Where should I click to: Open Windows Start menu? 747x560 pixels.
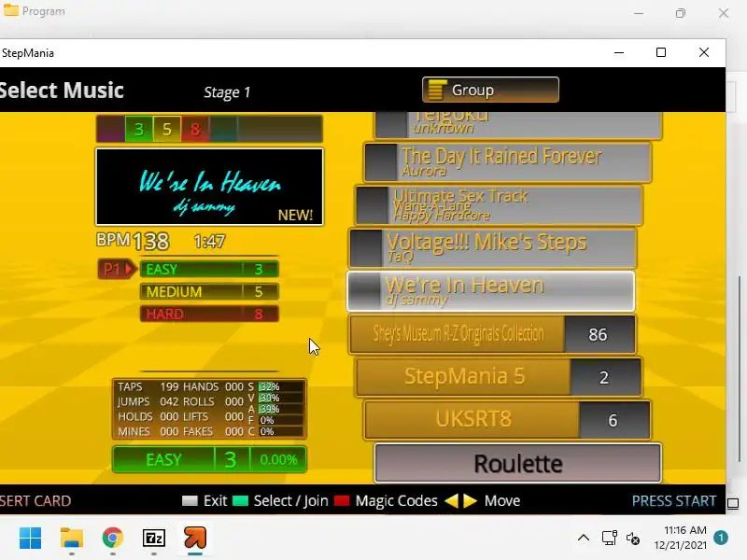pos(30,539)
